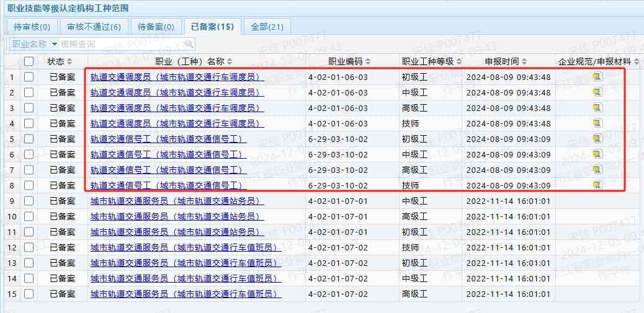
Task: Sort by the 申报时间 column arrows
Action: coord(524,61)
